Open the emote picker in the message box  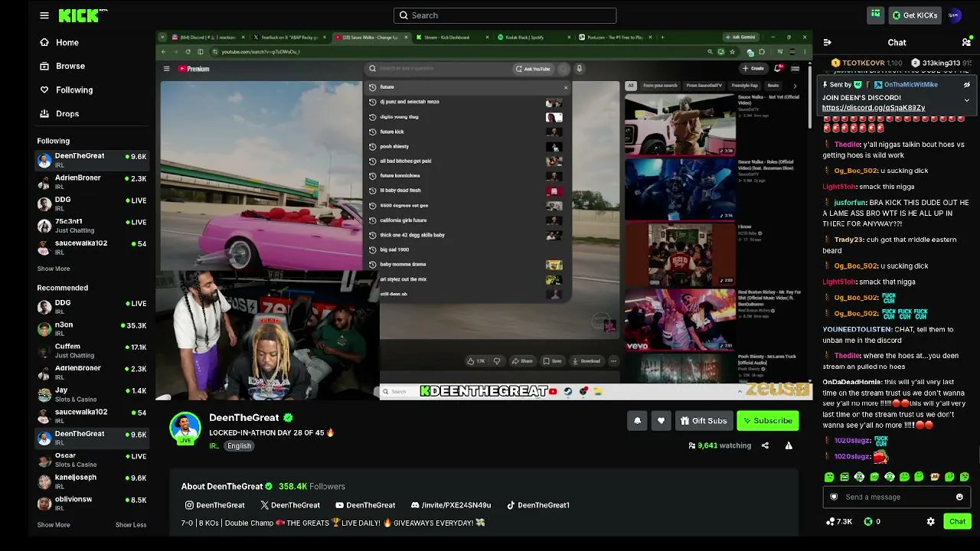pyautogui.click(x=959, y=497)
